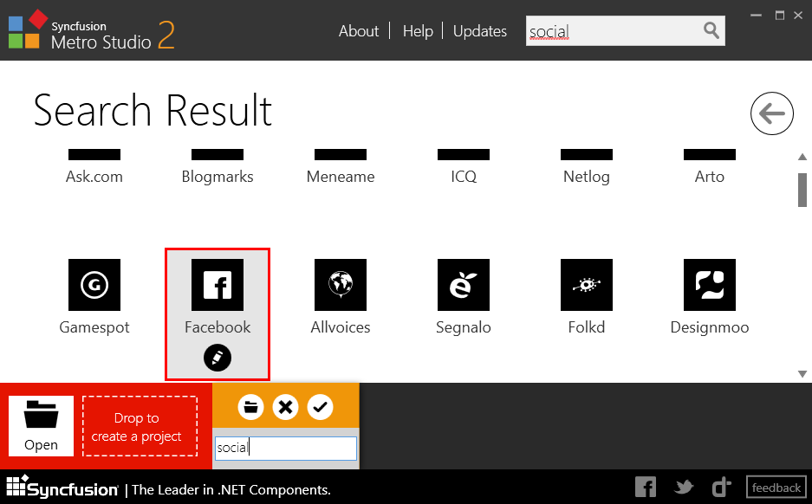The width and height of the screenshot is (812, 504).
Task: Open the feedback button in the footer
Action: pos(776,488)
